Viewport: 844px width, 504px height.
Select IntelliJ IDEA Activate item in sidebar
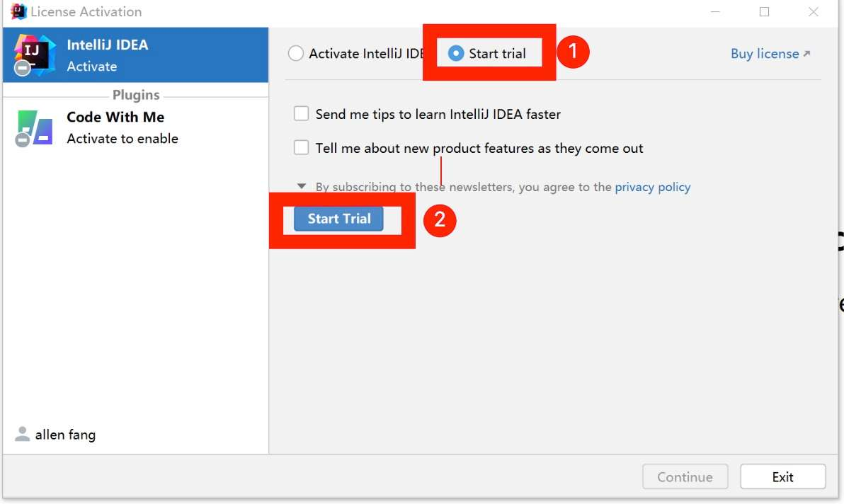pos(136,55)
